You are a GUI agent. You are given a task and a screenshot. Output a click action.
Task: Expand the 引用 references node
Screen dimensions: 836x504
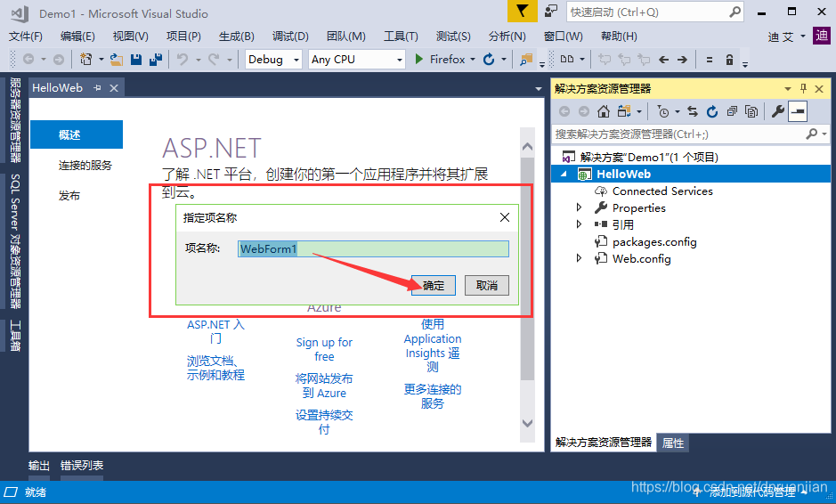point(579,224)
